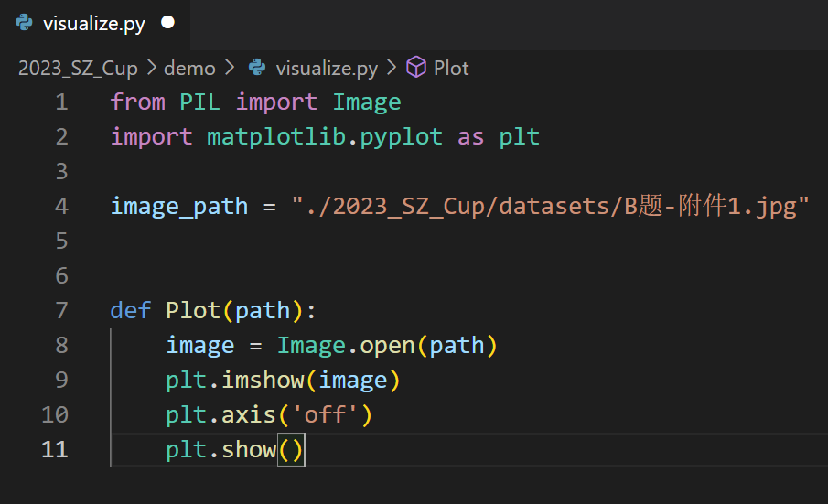
Task: Expand the chevron after demo breadcrumb
Action: (x=230, y=67)
